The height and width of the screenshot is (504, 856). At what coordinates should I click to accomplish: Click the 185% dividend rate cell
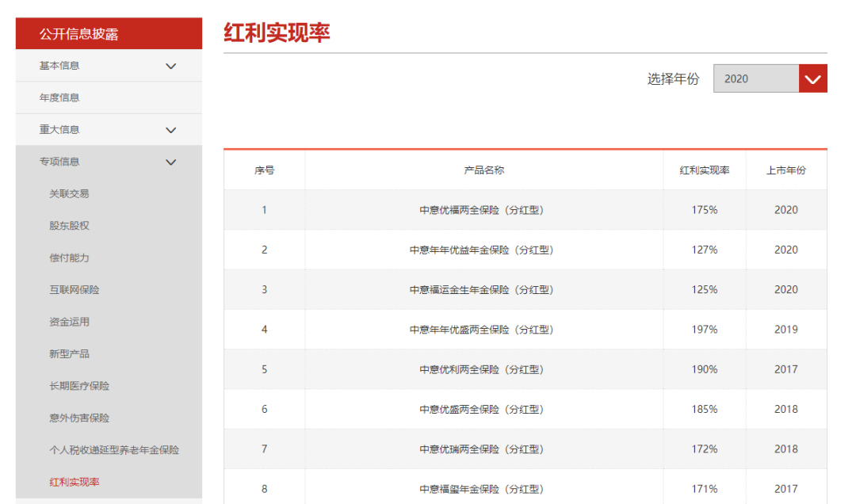click(705, 410)
